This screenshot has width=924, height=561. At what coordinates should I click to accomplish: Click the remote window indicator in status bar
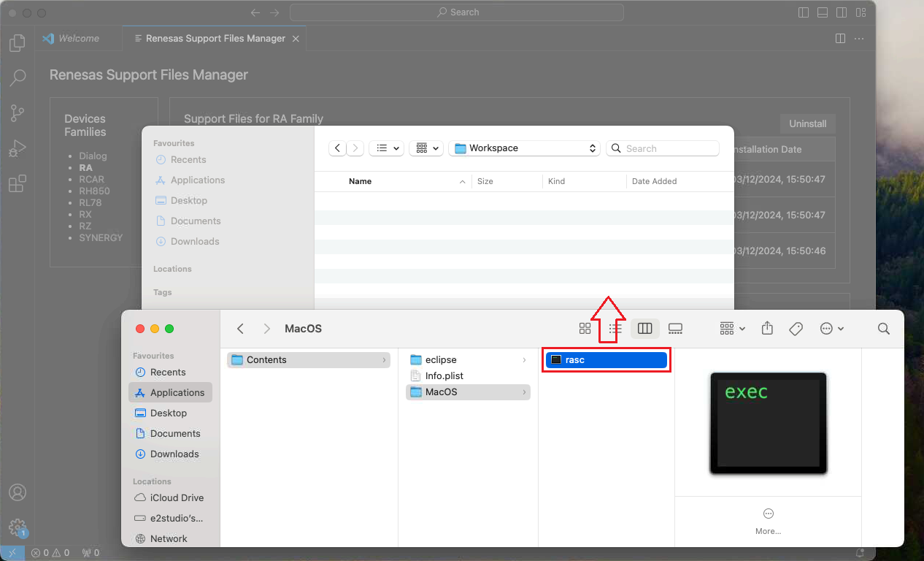(12, 553)
